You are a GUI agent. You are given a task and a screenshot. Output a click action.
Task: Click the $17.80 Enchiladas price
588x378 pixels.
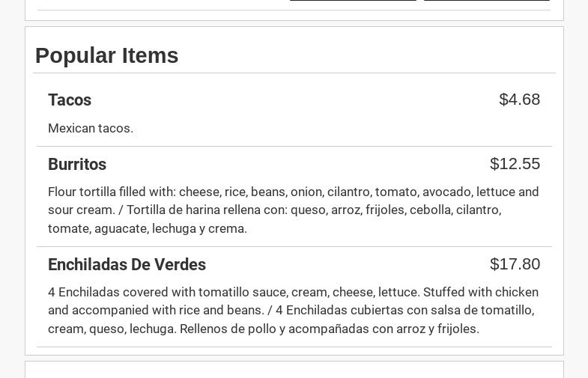tap(515, 264)
